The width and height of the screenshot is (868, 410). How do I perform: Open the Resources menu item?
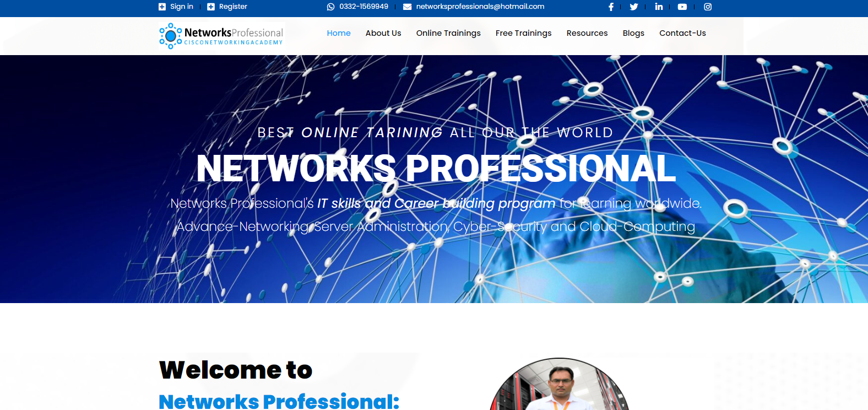(x=587, y=33)
